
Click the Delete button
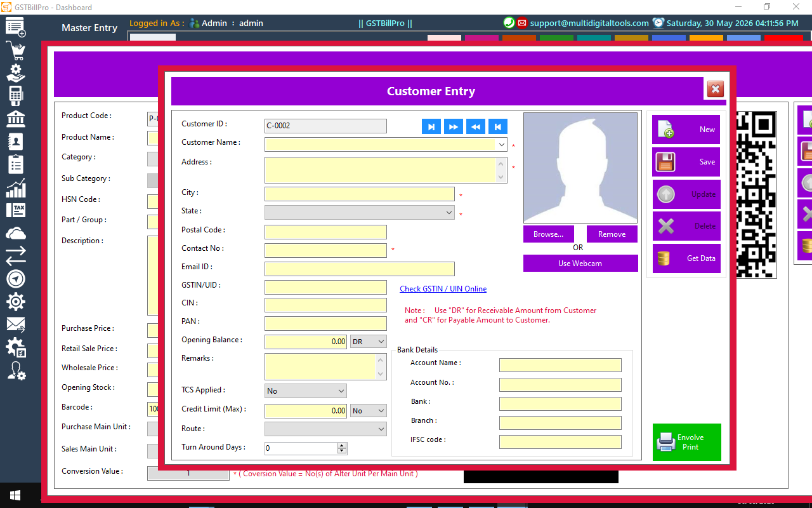tap(686, 226)
